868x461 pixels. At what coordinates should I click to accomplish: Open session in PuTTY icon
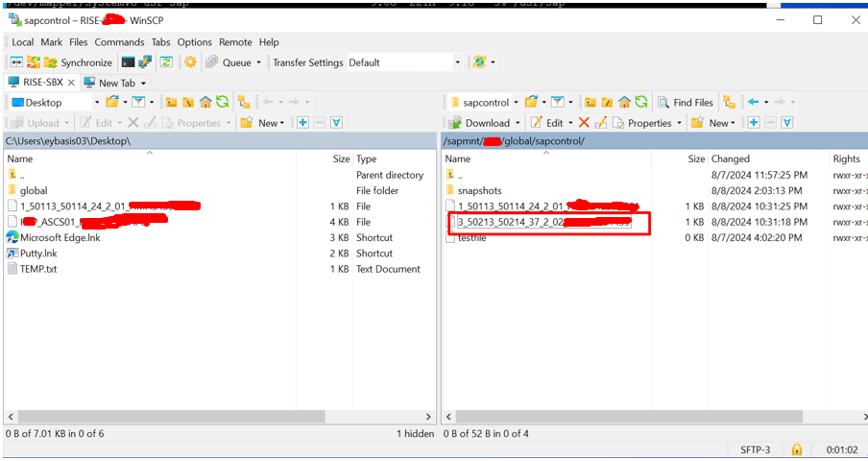pyautogui.click(x=145, y=62)
